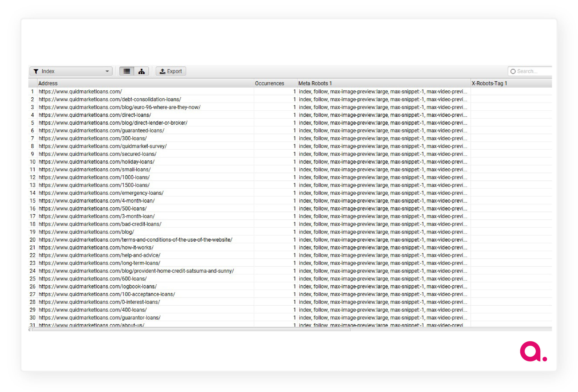This screenshot has width=578, height=392.
Task: Select the 600-loans URL
Action: pyautogui.click(x=93, y=279)
